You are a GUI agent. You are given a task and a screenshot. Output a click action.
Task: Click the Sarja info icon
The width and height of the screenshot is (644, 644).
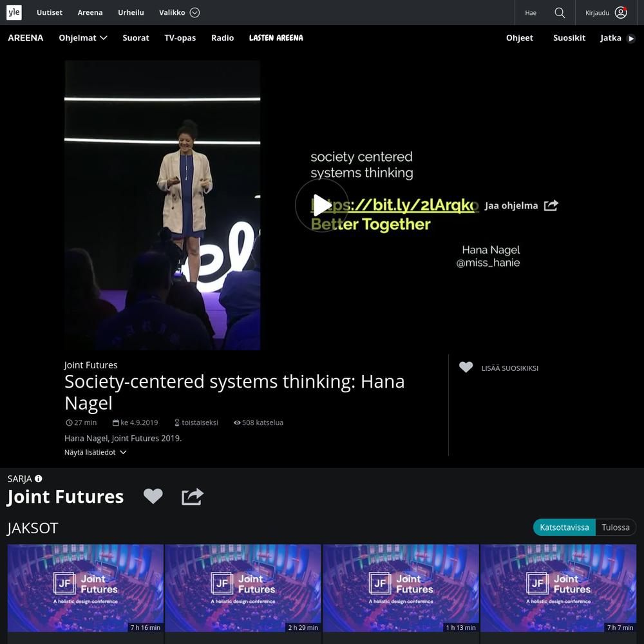(x=38, y=478)
